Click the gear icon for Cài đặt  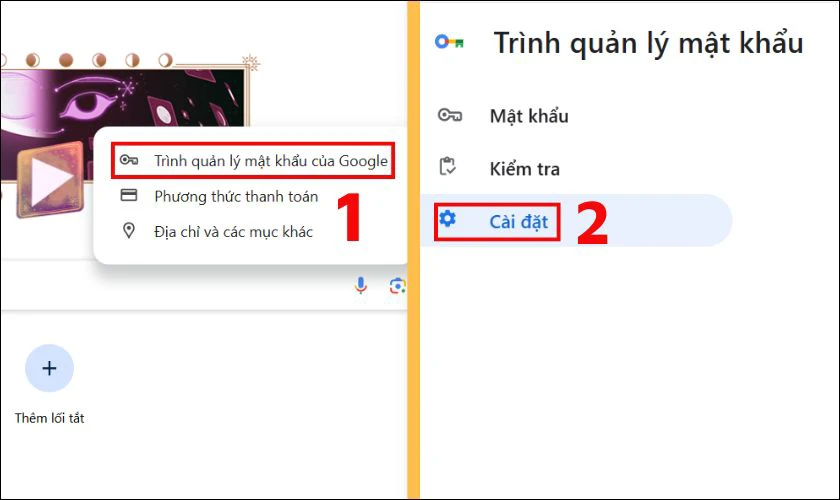coord(448,219)
